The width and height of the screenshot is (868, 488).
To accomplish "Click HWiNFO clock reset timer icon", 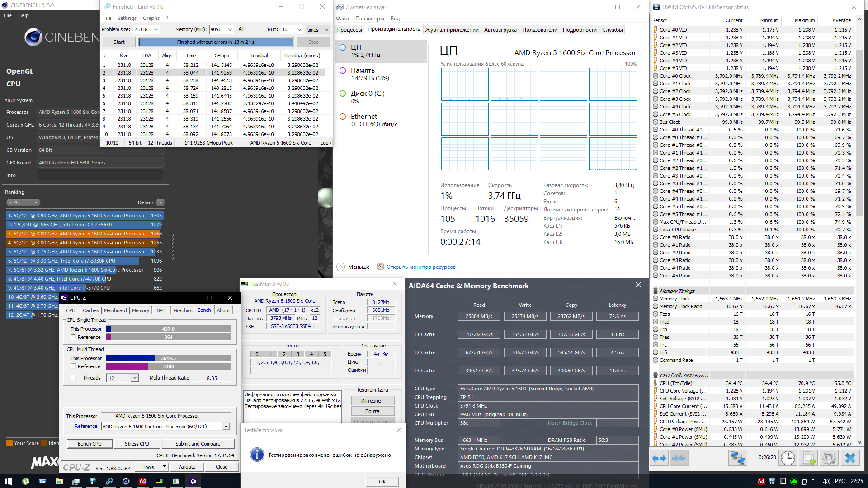I will point(788,458).
